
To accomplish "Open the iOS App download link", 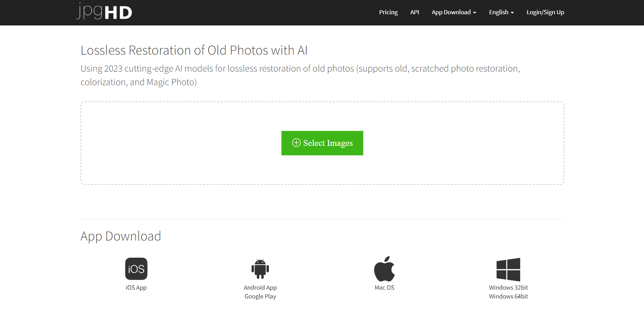I will pyautogui.click(x=136, y=287).
